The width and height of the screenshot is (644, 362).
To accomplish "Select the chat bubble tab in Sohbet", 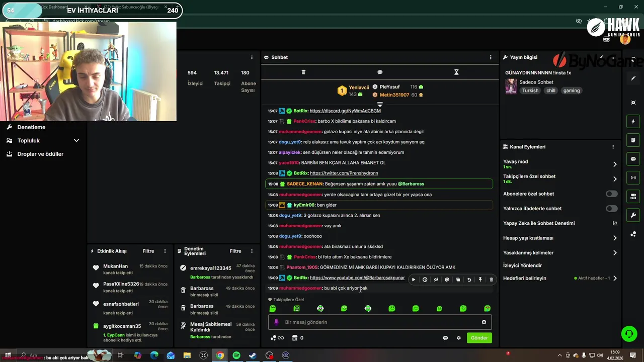I will pyautogui.click(x=380, y=72).
